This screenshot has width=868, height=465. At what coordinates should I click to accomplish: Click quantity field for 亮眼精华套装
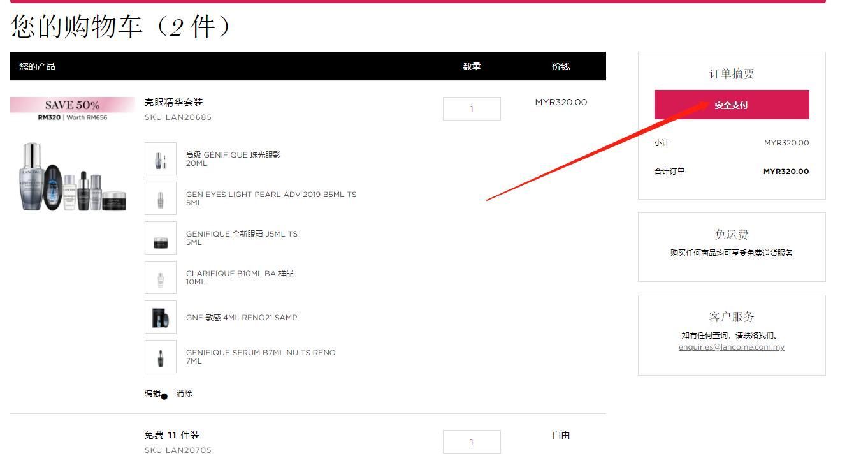472,108
